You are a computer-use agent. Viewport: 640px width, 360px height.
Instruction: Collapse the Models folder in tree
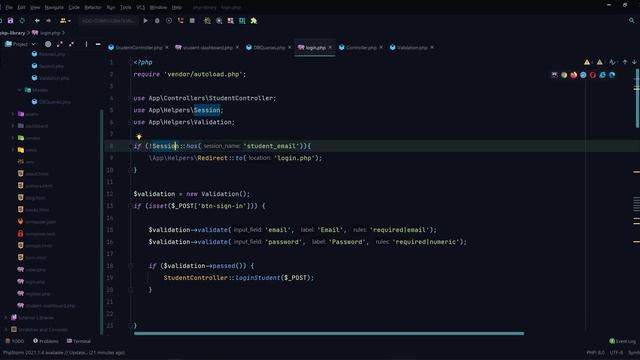[20, 90]
